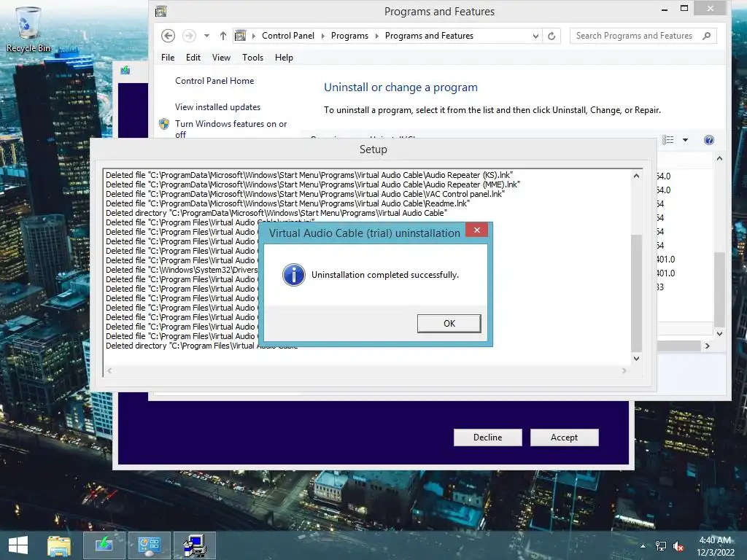Click the Accept button
Screen dimensions: 747x560
pyautogui.click(x=564, y=437)
